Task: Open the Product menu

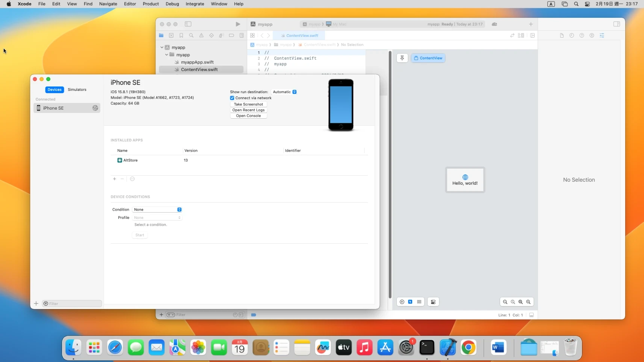Action: [x=151, y=4]
